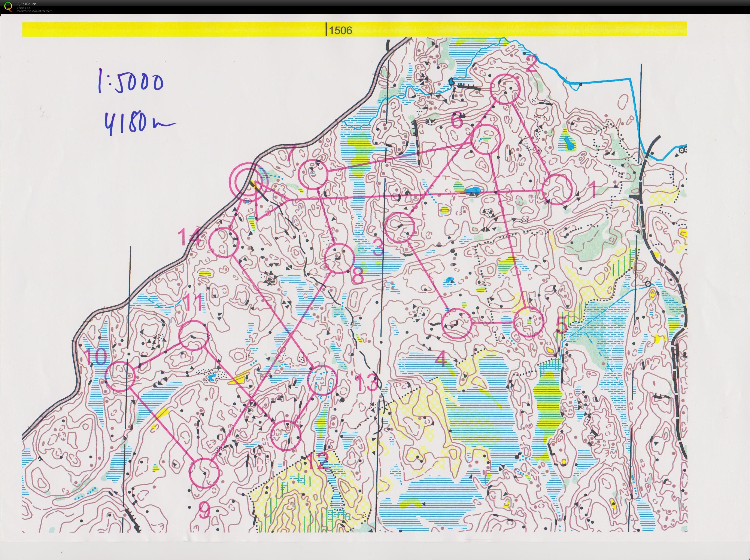Click the control circle numbered 3
The width and height of the screenshot is (750, 560).
(400, 227)
